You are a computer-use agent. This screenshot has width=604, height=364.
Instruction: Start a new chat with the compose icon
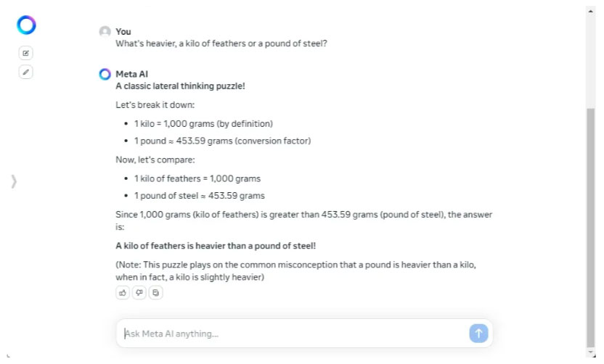click(x=26, y=53)
